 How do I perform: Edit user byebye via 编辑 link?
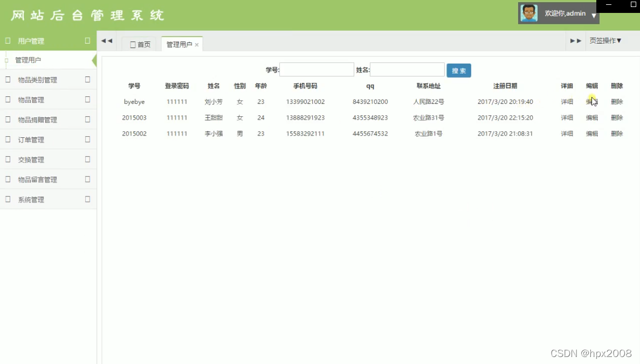click(592, 102)
